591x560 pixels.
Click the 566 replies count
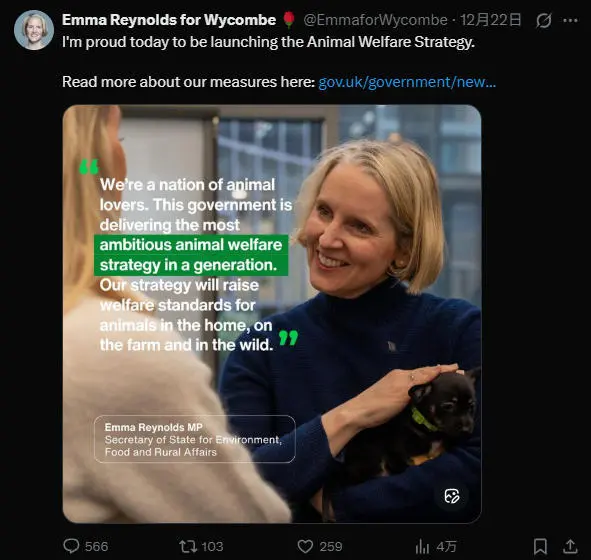pyautogui.click(x=96, y=546)
